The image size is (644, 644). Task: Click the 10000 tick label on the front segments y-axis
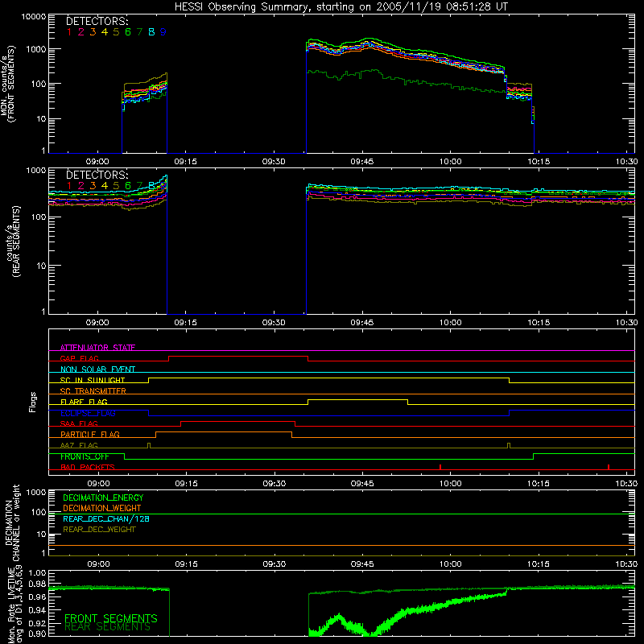[x=34, y=16]
